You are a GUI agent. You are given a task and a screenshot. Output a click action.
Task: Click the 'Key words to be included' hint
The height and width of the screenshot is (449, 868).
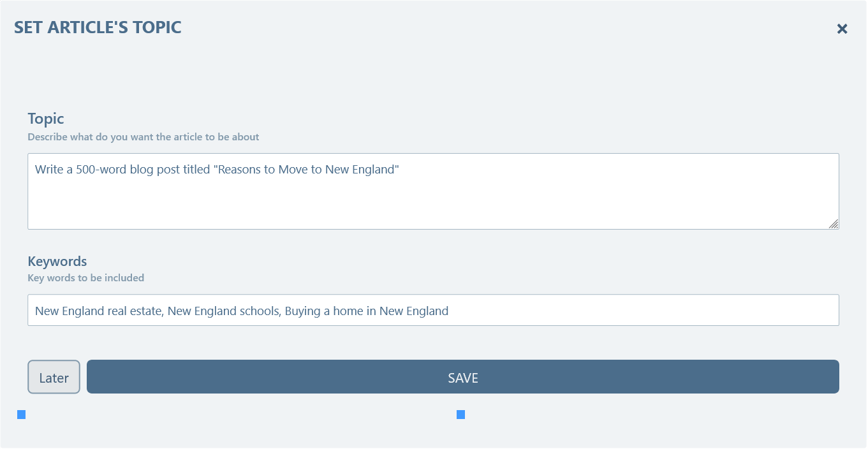point(85,278)
